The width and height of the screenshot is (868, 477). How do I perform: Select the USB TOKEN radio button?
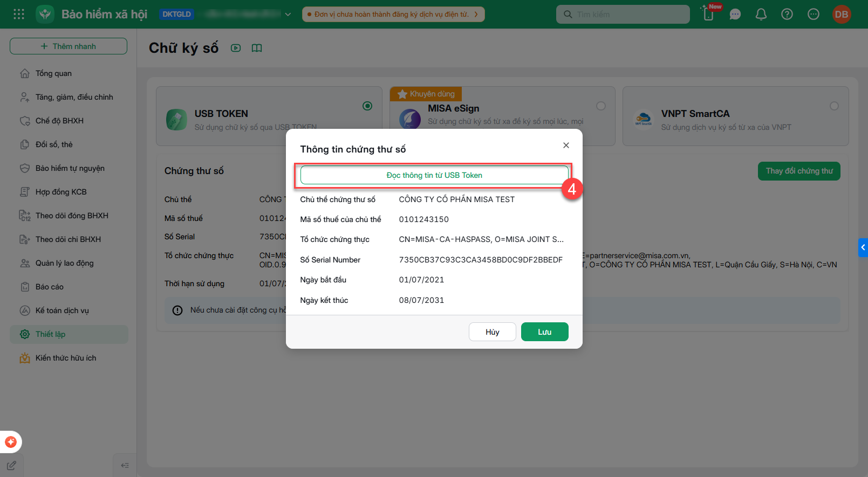point(367,106)
